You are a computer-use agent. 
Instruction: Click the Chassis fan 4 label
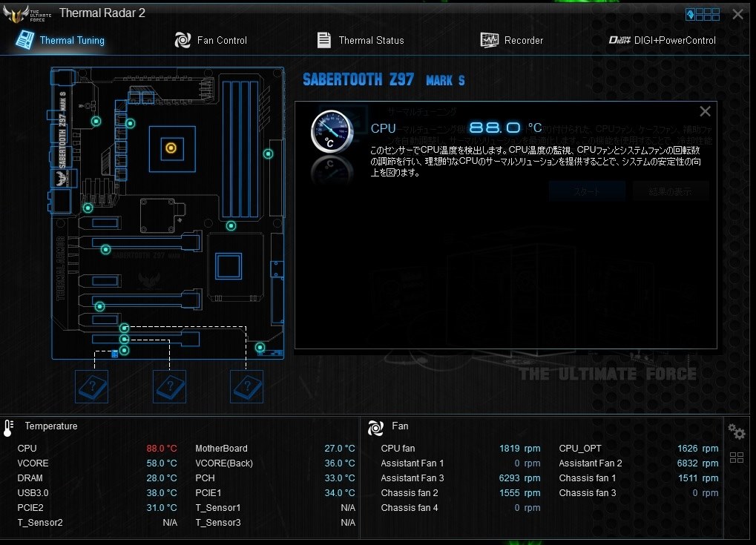pos(410,507)
